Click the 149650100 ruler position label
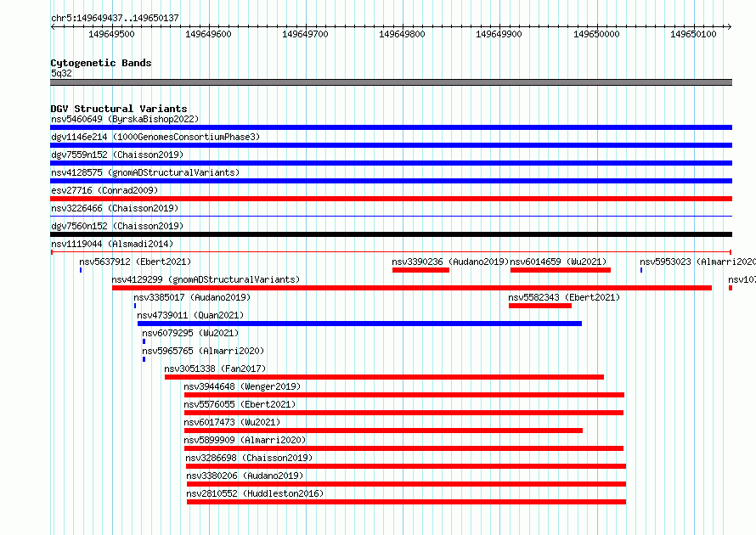The width and height of the screenshot is (756, 535). [693, 34]
